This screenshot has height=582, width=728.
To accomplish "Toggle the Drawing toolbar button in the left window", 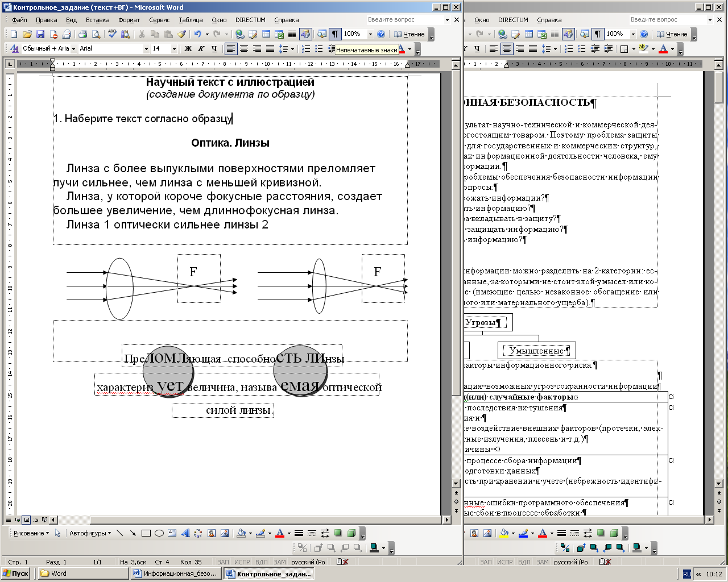I will pyautogui.click(x=305, y=34).
